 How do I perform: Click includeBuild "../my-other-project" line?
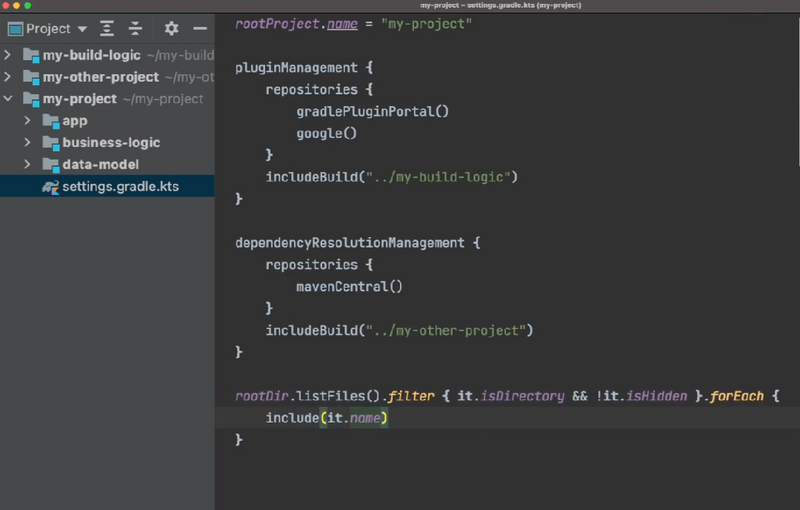pyautogui.click(x=399, y=330)
